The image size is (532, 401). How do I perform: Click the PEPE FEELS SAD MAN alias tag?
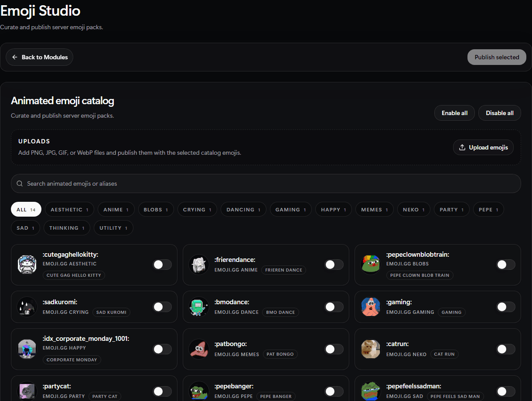pos(455,397)
